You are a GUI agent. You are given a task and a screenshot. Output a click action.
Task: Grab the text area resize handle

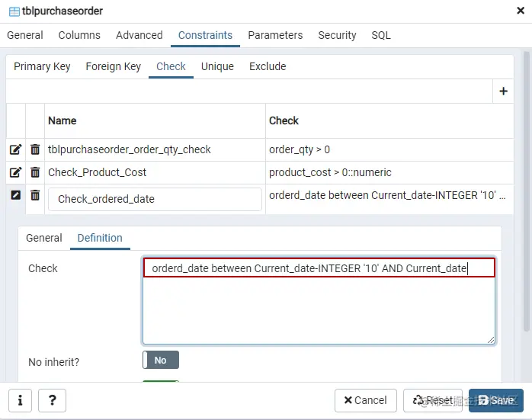tap(491, 340)
